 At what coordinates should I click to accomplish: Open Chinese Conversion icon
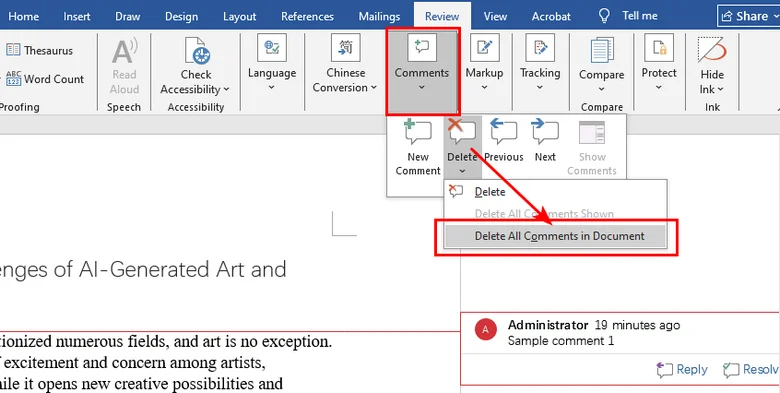(345, 48)
